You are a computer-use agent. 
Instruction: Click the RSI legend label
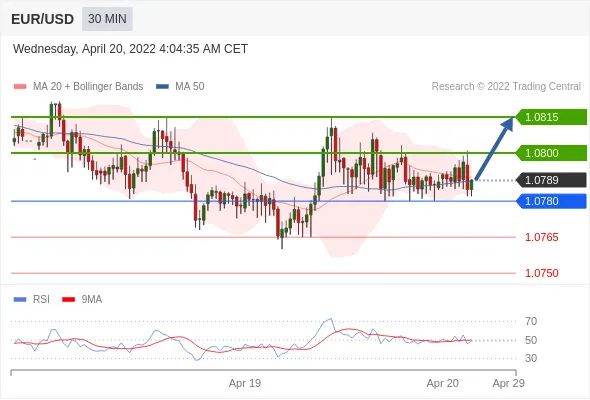41,300
